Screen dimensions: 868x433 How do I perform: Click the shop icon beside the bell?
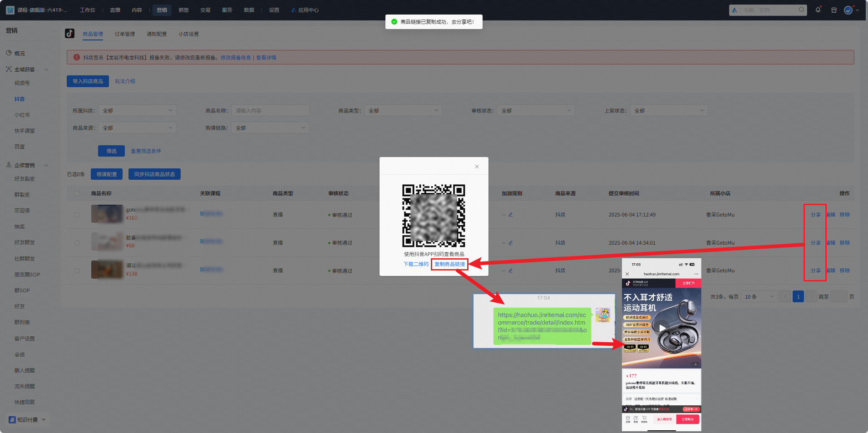tap(834, 10)
